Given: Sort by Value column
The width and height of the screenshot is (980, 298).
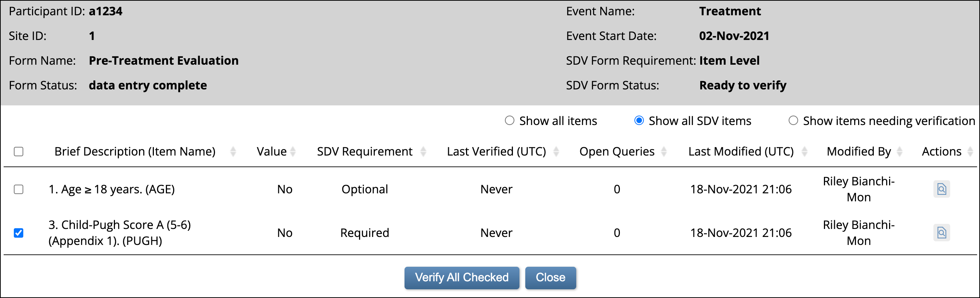Looking at the screenshot, I should (x=292, y=151).
